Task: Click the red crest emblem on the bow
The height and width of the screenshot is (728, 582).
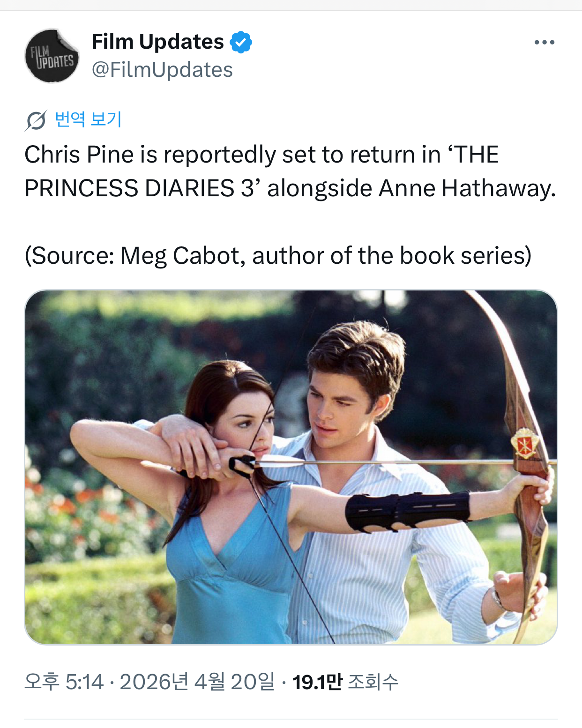Action: coord(524,443)
